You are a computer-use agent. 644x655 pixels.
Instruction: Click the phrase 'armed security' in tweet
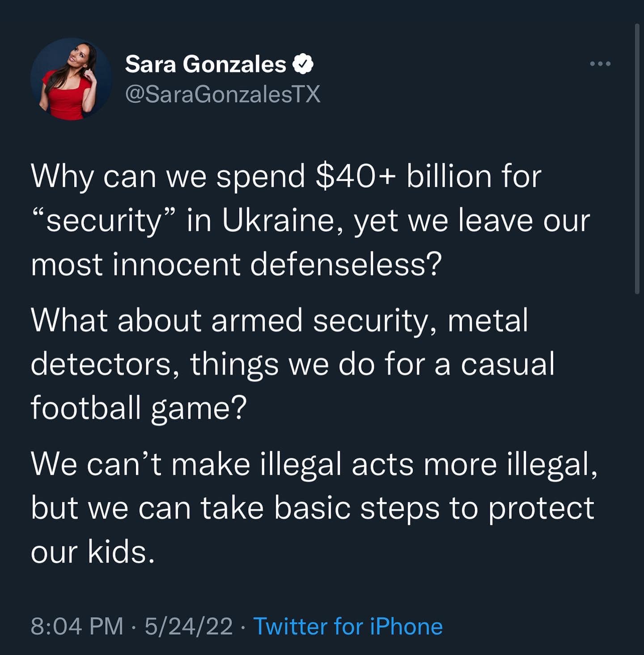[x=320, y=320]
